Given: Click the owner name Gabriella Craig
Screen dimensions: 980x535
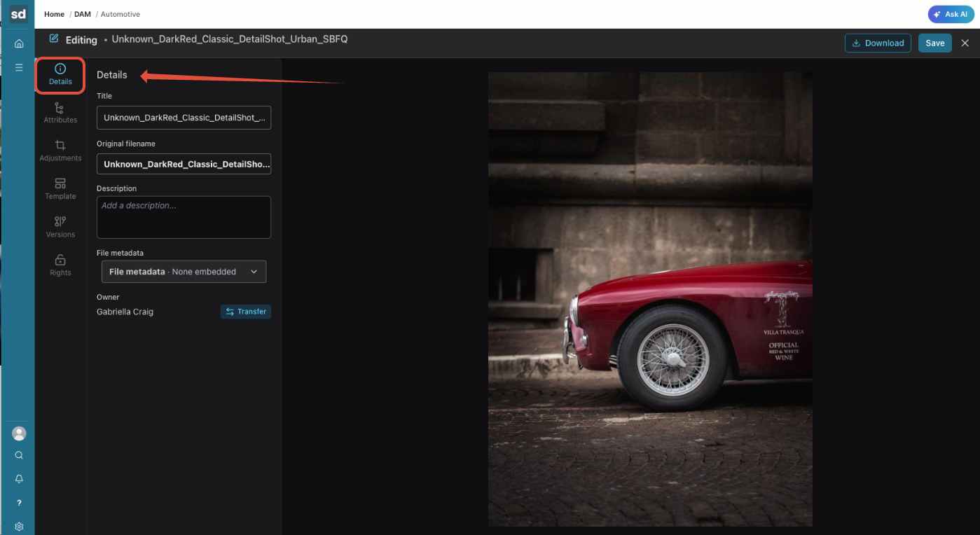Looking at the screenshot, I should 125,312.
